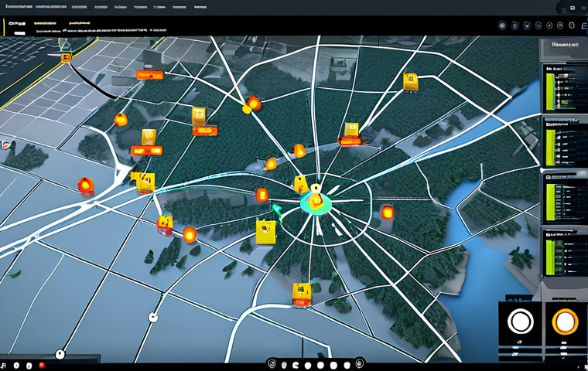Viewport: 588px width, 371px height.
Task: Collapse the topmost panel header on right sidebar
Action: [x=562, y=46]
